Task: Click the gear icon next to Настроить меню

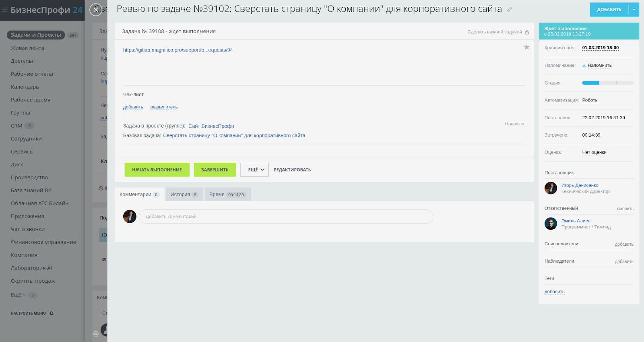Action: (52, 313)
